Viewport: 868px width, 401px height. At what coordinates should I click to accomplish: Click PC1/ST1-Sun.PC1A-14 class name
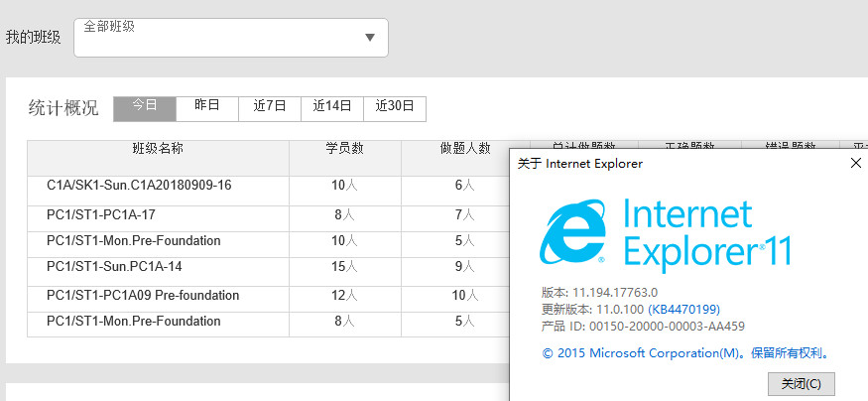(x=115, y=266)
